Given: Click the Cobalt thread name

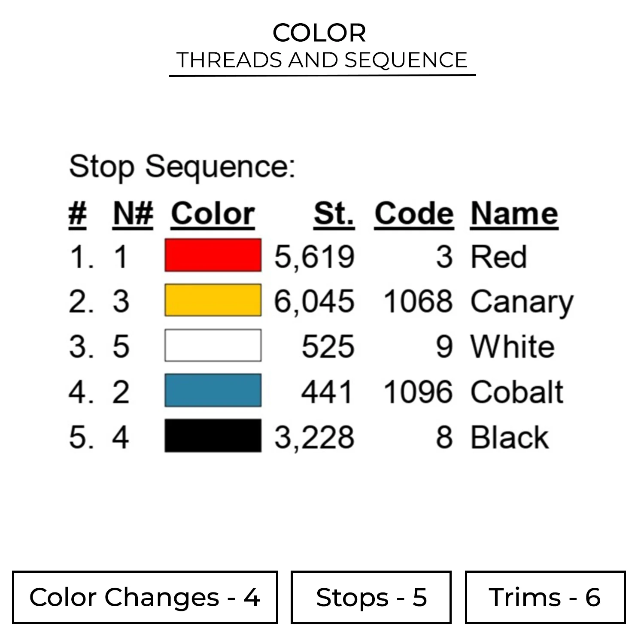Looking at the screenshot, I should point(517,392).
